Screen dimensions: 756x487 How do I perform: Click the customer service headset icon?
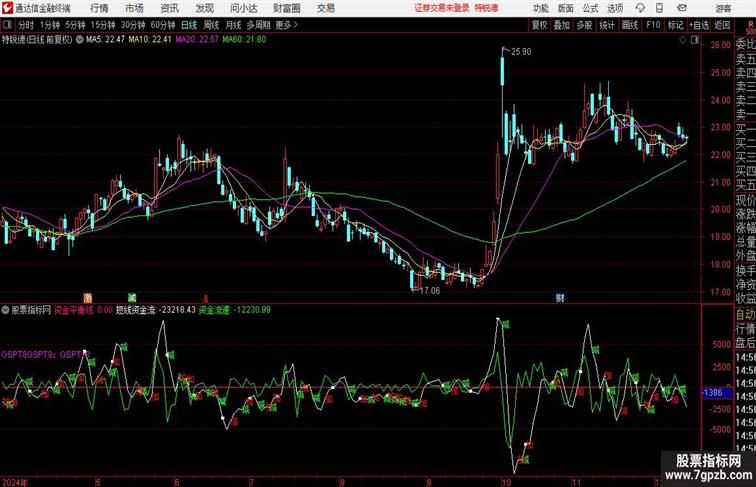[x=640, y=8]
